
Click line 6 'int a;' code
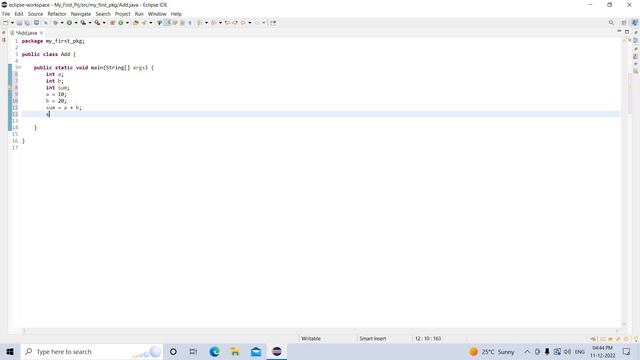55,74
